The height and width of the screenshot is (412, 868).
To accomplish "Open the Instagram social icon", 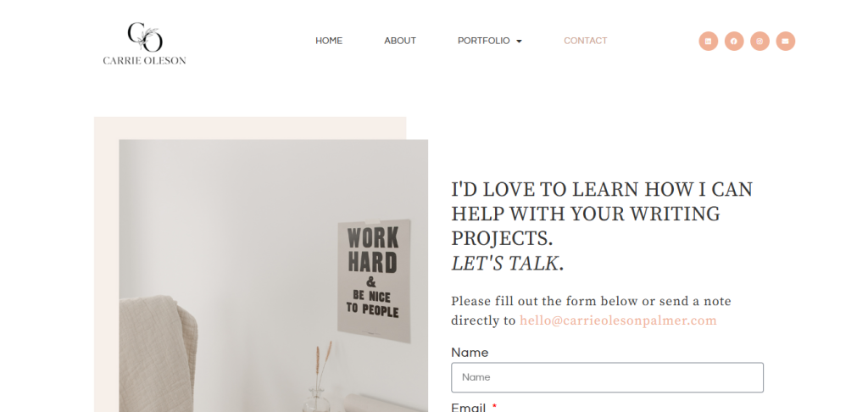I will (759, 41).
